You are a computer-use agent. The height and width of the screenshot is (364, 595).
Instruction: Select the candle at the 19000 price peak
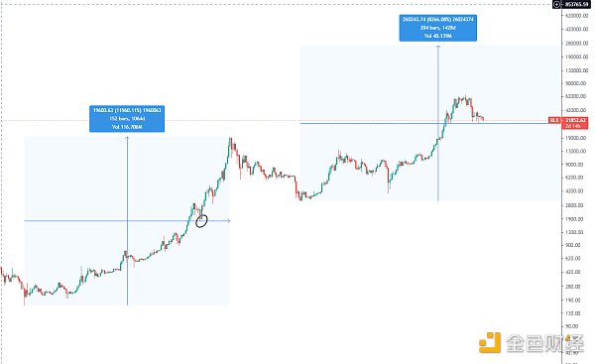pos(230,146)
